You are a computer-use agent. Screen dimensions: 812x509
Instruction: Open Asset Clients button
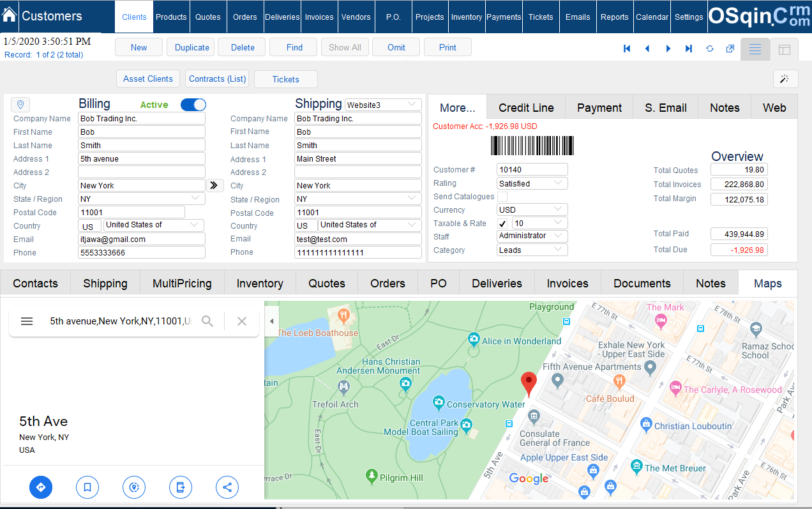click(148, 79)
